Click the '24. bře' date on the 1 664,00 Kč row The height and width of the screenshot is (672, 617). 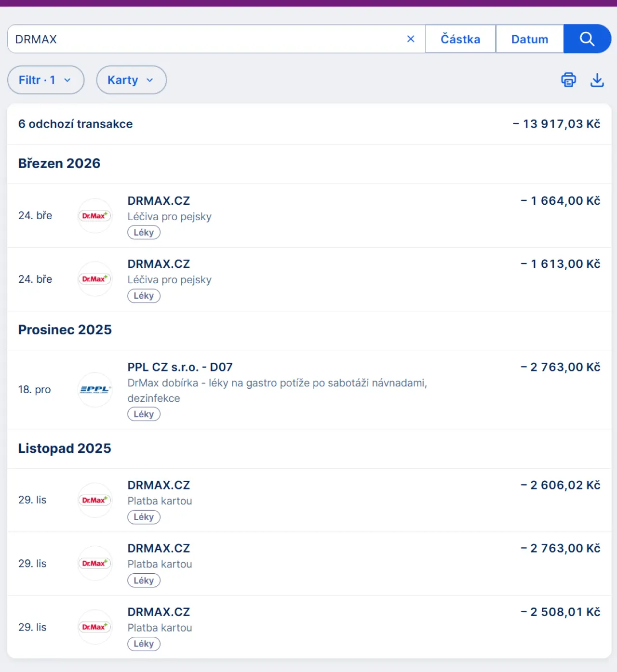point(35,215)
